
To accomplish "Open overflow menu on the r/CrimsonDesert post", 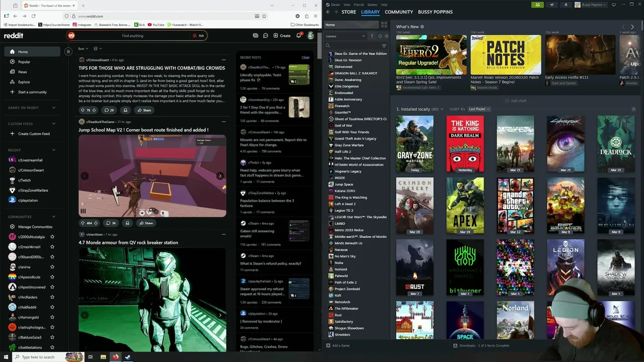I will tap(224, 60).
